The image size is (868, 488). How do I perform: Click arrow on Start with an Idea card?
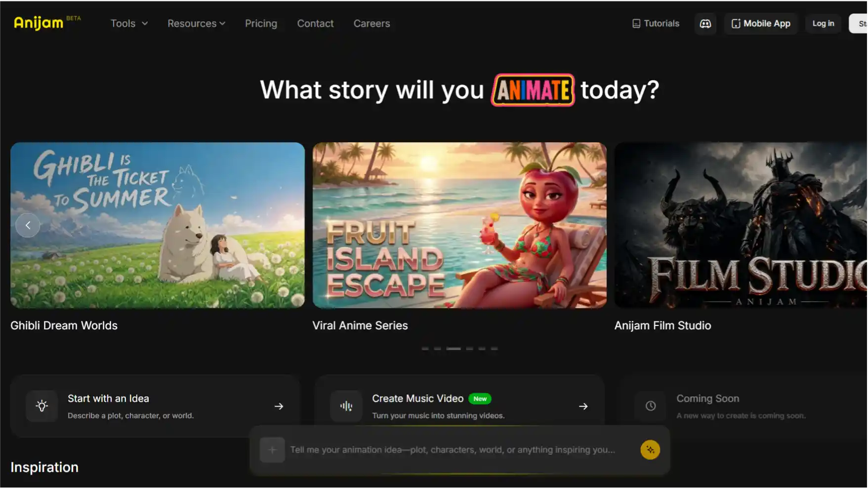279,407
